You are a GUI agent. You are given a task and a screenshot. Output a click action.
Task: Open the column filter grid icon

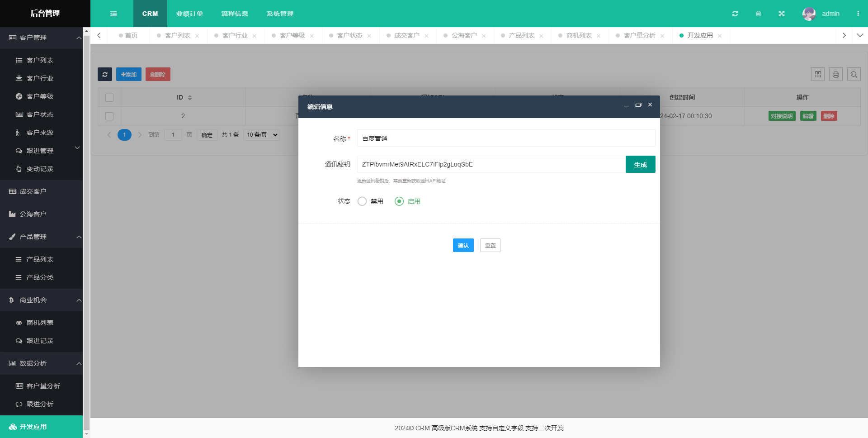point(818,74)
